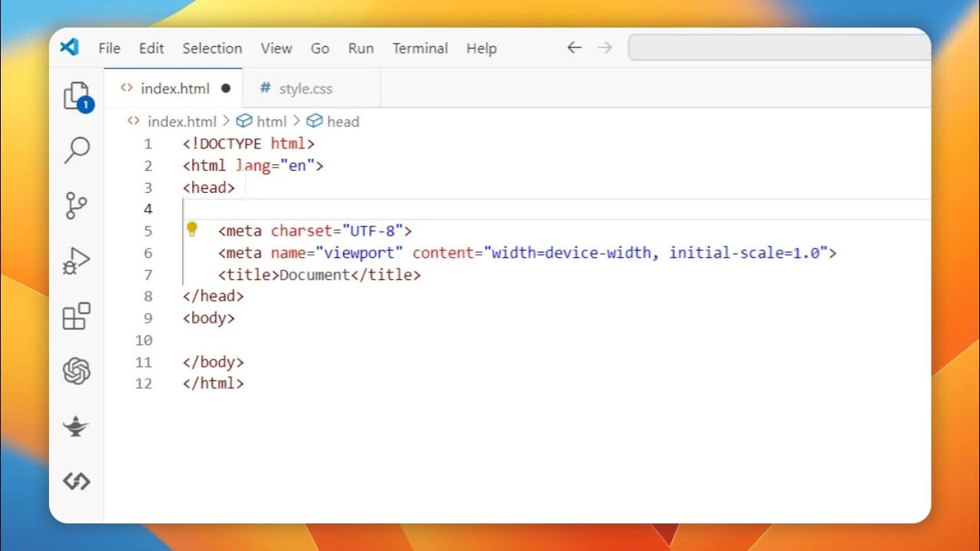980x551 pixels.
Task: Open the Edit menu
Action: [x=152, y=48]
